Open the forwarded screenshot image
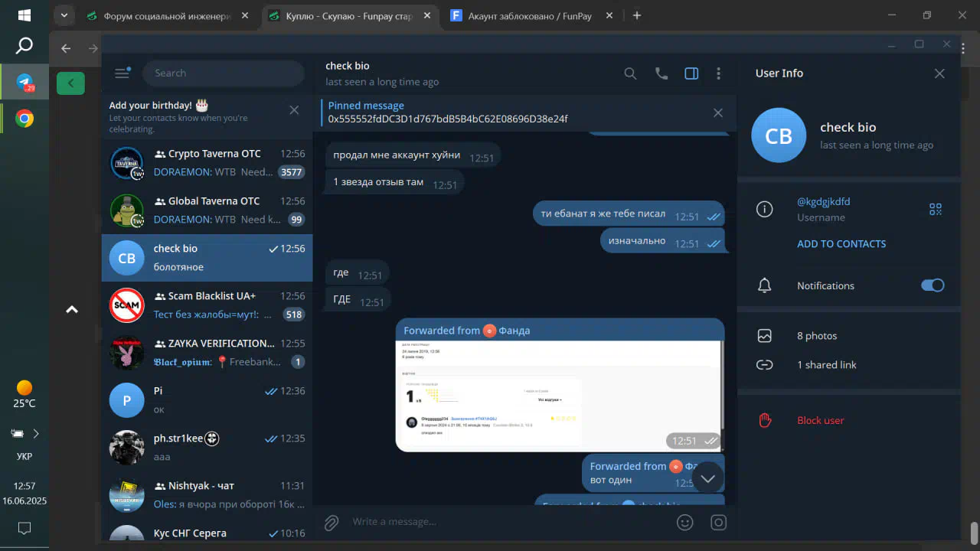This screenshot has width=980, height=551. (559, 396)
